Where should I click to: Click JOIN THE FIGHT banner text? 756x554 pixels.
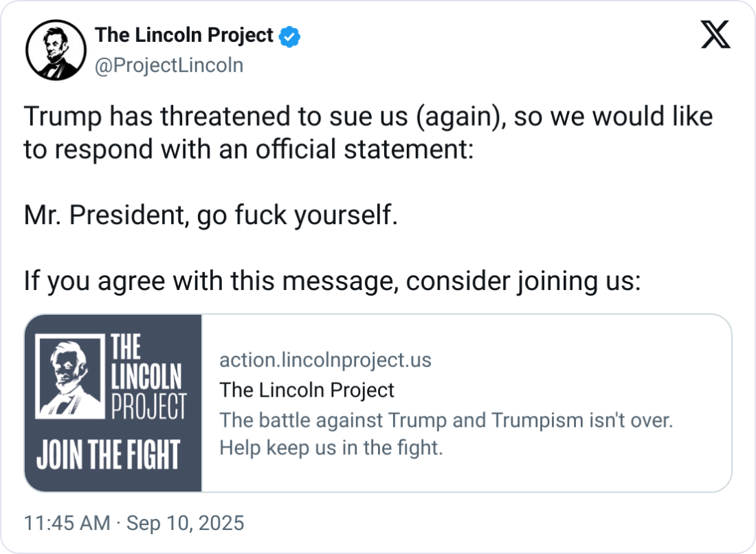coord(108,454)
